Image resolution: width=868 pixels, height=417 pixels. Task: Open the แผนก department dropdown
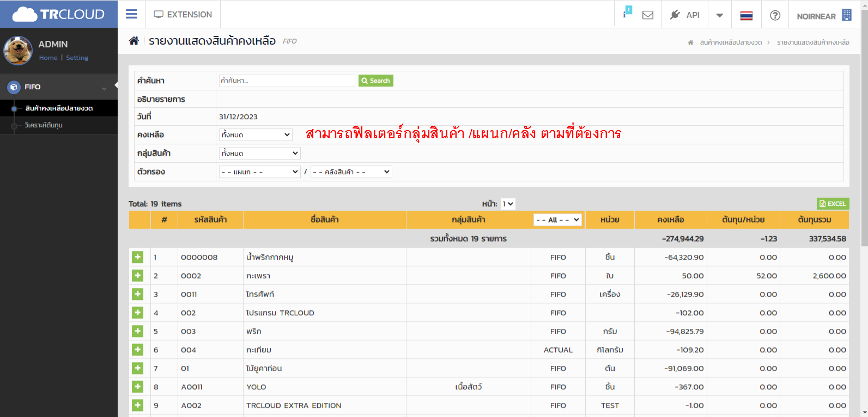pos(259,171)
